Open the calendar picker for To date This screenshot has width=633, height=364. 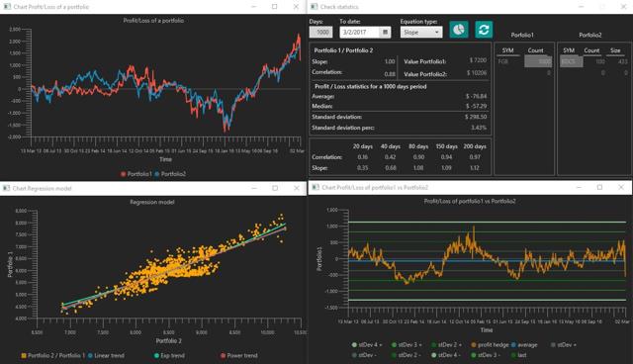385,32
